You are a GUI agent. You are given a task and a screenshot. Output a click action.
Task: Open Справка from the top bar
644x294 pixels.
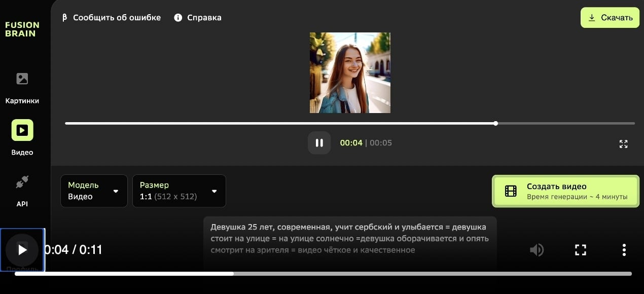coord(204,17)
